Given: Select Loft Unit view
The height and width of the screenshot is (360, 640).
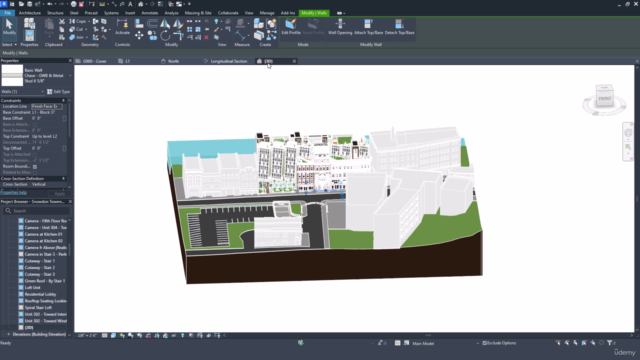Looking at the screenshot, I should pos(32,288).
